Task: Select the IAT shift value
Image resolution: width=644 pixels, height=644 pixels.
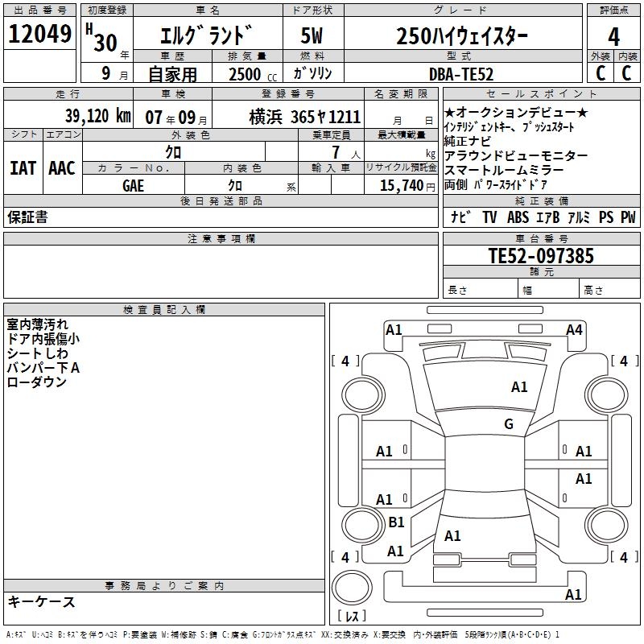Action: coord(23,168)
